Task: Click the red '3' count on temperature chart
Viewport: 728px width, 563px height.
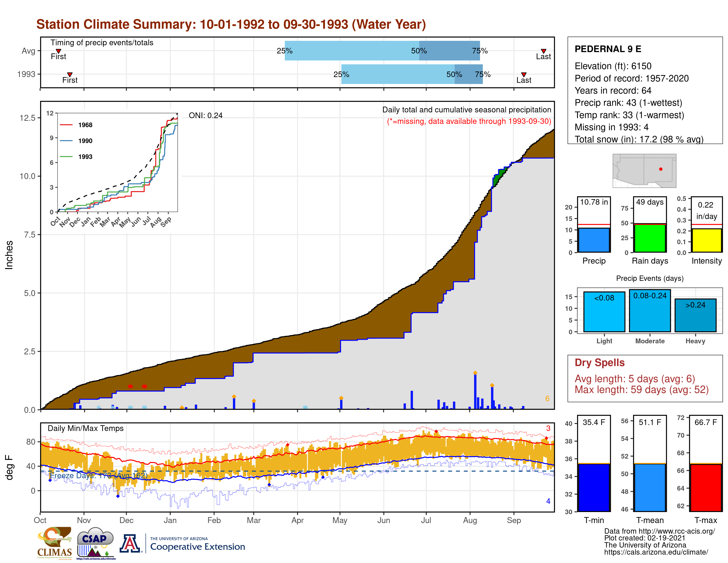Action: (x=548, y=428)
